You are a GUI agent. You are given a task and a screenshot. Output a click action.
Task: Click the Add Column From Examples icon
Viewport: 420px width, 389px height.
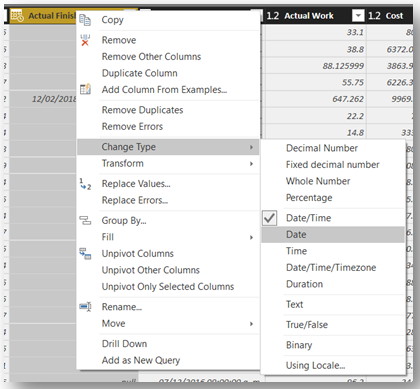[x=85, y=89]
